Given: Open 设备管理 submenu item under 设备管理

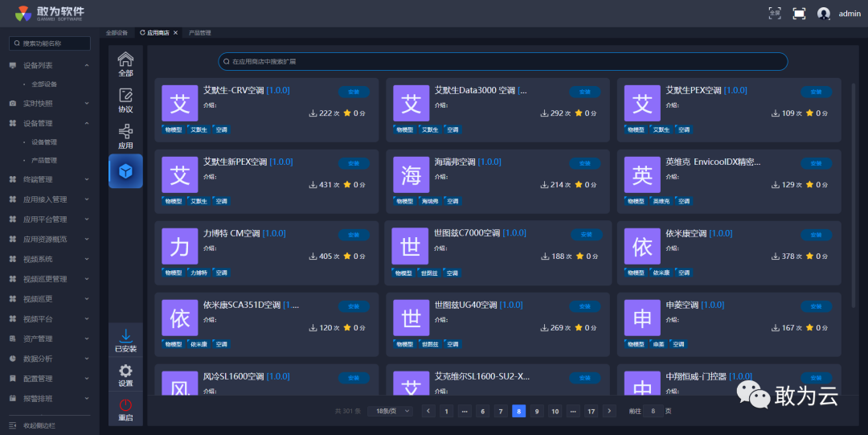Looking at the screenshot, I should [x=44, y=142].
